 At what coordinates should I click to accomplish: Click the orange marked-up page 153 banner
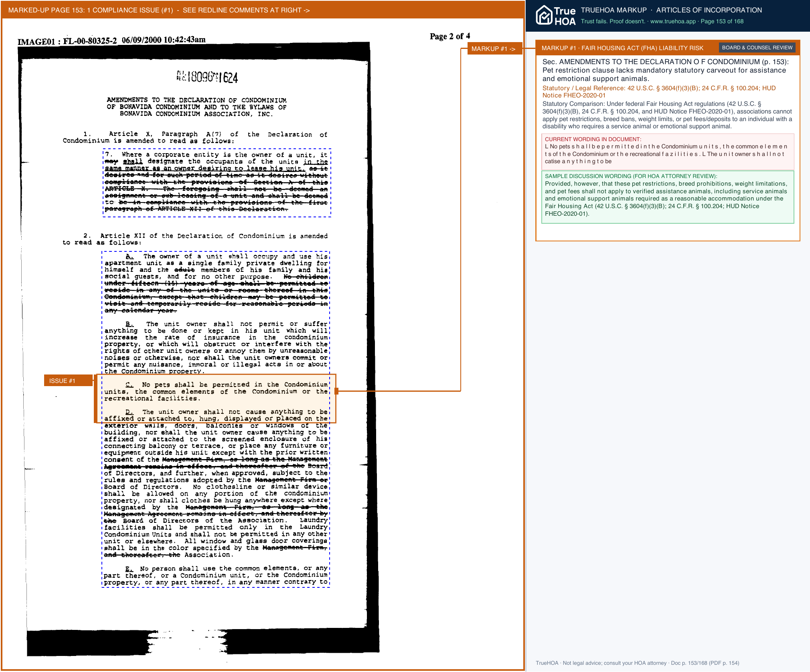pos(263,10)
